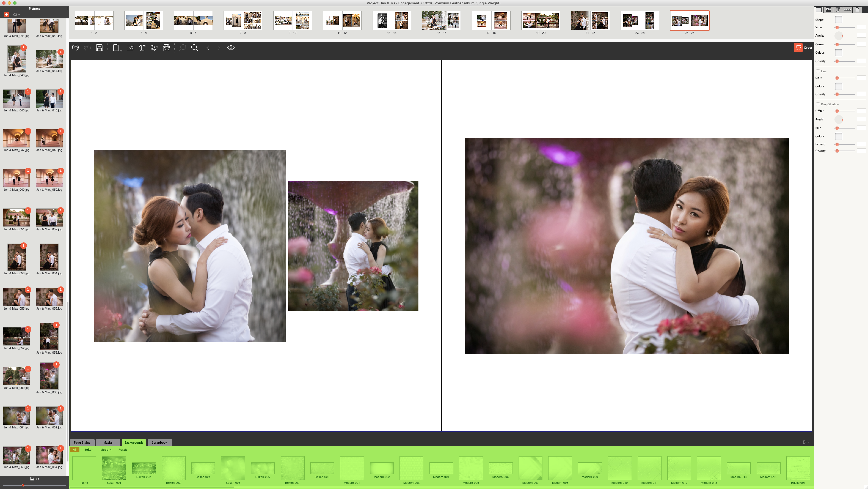Open the Line Colour swatch
868x489 pixels.
[839, 86]
